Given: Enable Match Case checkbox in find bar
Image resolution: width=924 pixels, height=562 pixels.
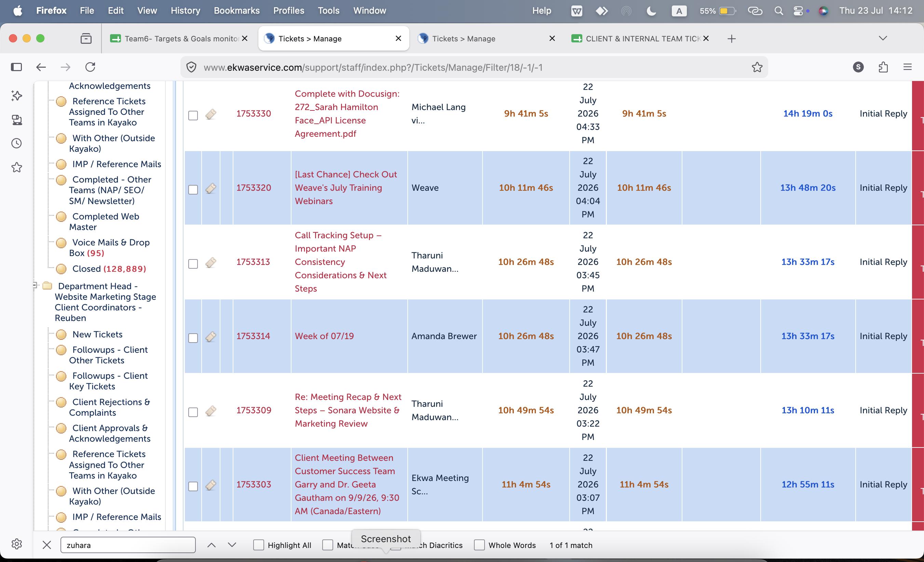Looking at the screenshot, I should (x=328, y=545).
